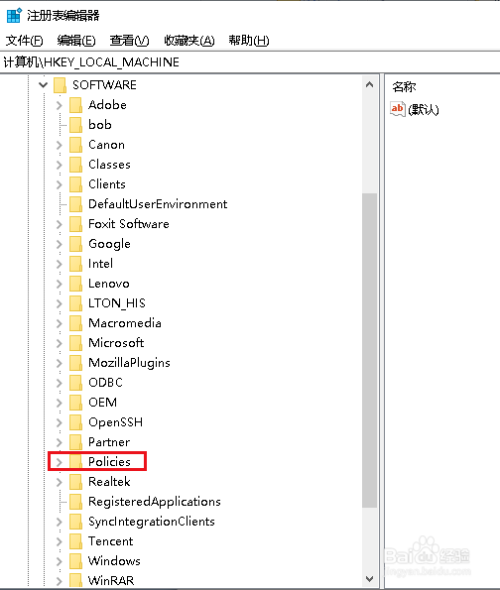The width and height of the screenshot is (500, 590).
Task: Collapse the SOFTWARE key
Action: click(x=43, y=85)
